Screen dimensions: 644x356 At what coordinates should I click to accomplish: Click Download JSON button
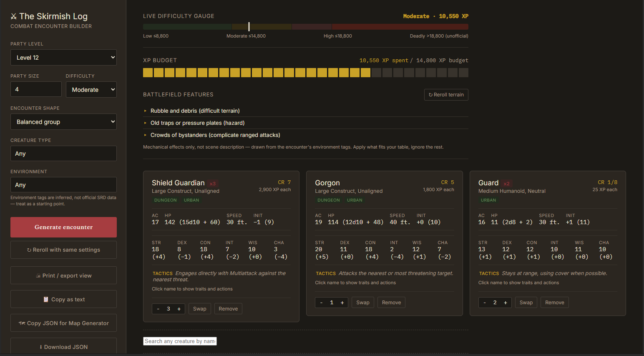click(63, 346)
